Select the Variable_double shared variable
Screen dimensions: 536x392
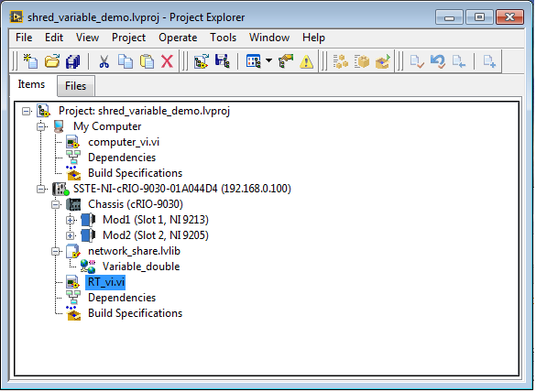(x=141, y=267)
